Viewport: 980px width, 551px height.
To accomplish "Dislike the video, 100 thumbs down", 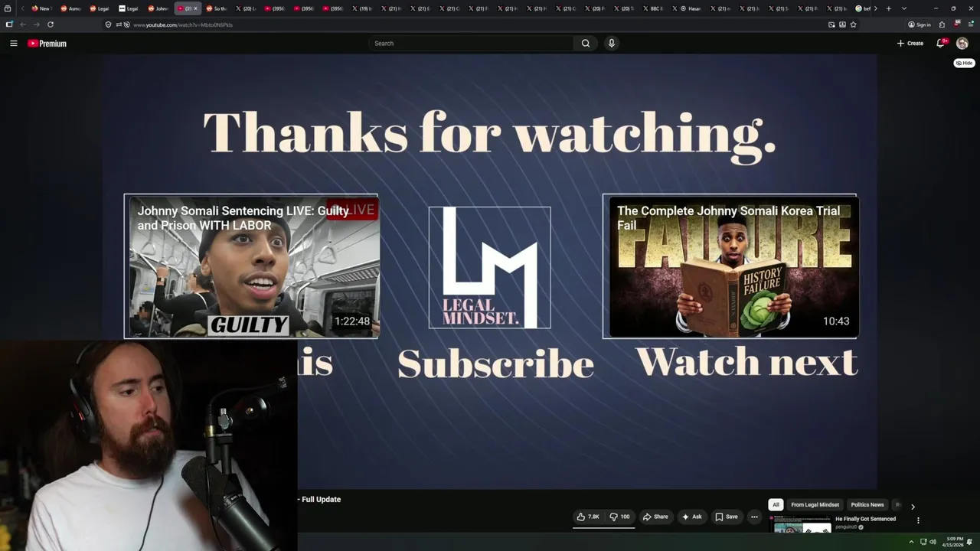I will (x=620, y=517).
